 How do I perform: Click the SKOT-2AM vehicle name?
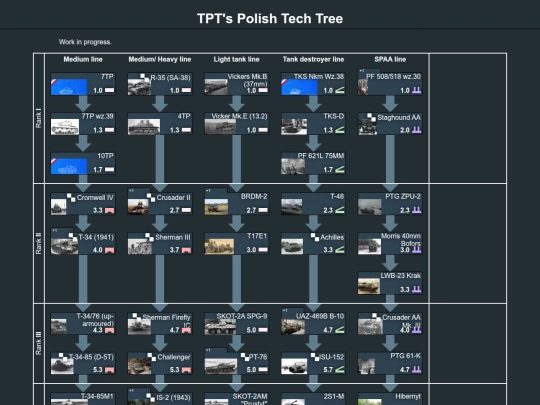250,396
